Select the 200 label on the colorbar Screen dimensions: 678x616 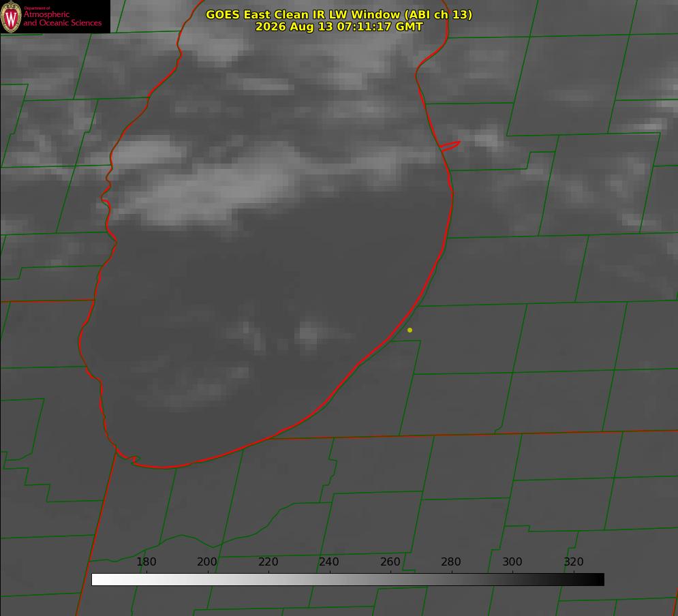(x=207, y=561)
